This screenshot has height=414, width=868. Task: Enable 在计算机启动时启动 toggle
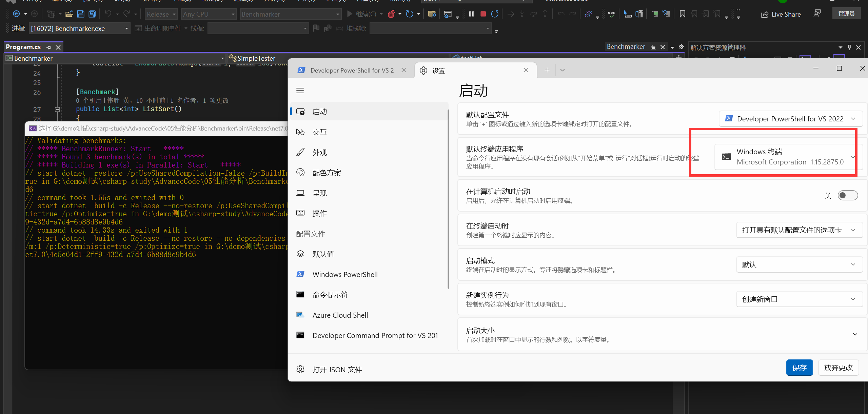[x=848, y=195]
